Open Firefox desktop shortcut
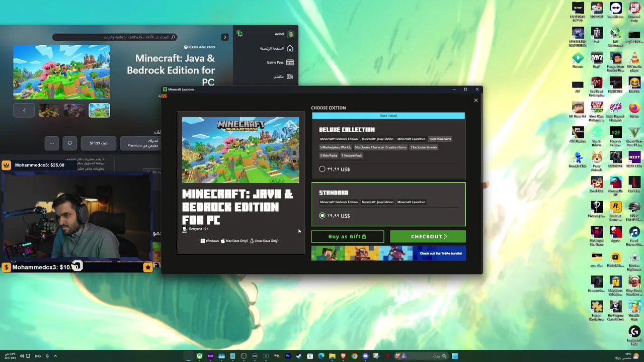 [x=634, y=110]
